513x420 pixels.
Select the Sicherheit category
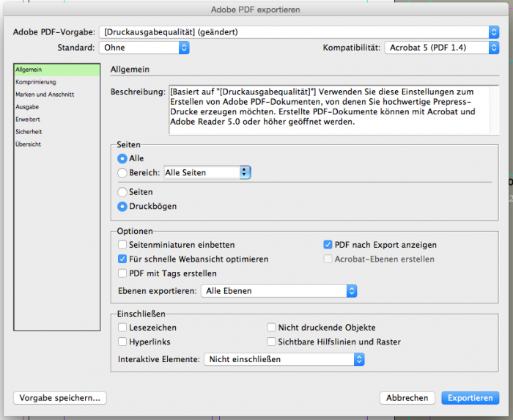(57, 132)
